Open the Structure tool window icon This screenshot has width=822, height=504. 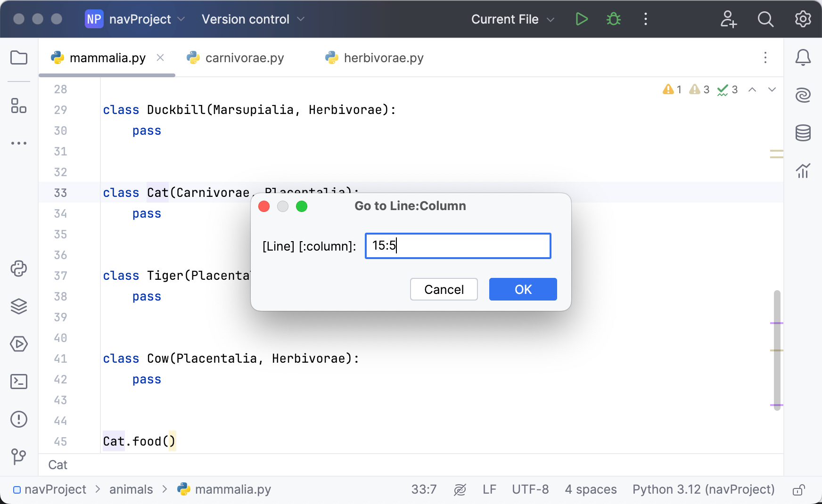(19, 106)
